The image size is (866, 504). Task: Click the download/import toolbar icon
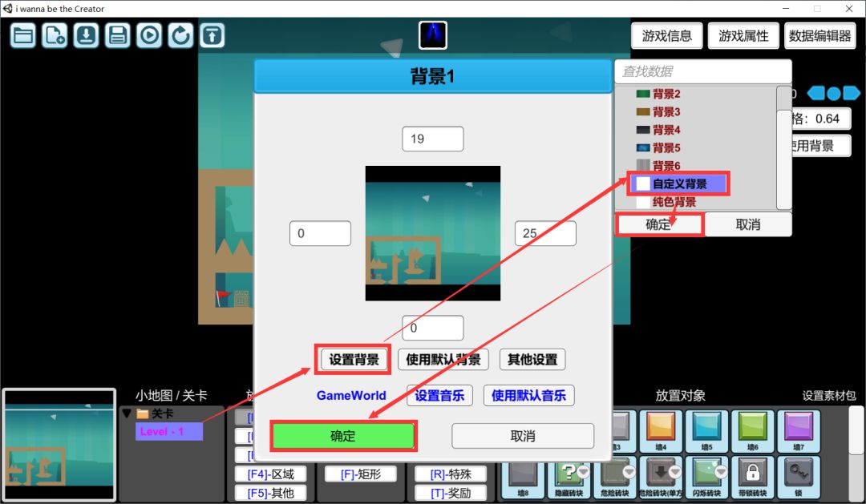86,35
